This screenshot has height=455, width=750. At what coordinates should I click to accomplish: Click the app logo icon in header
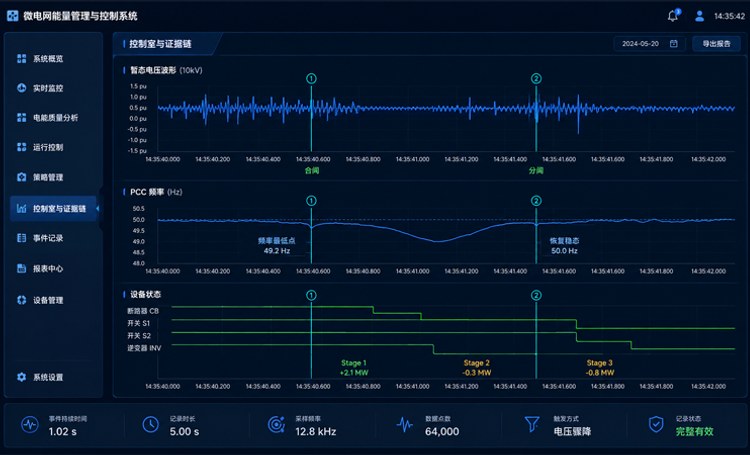[13, 16]
